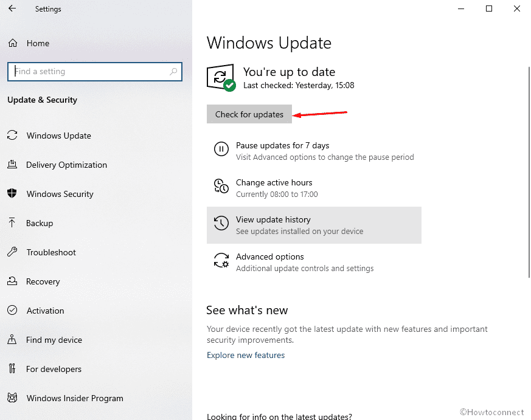
Task: Click the Backup upward arrow icon
Action: pos(12,222)
